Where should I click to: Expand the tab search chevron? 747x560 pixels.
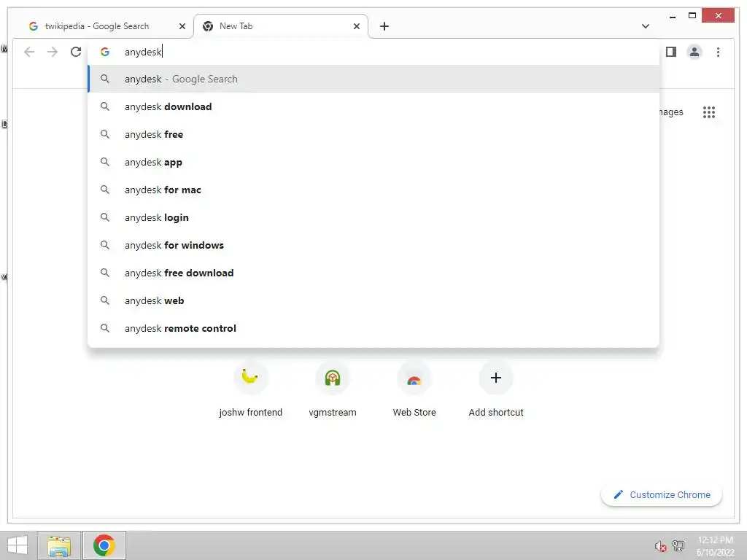click(x=646, y=26)
